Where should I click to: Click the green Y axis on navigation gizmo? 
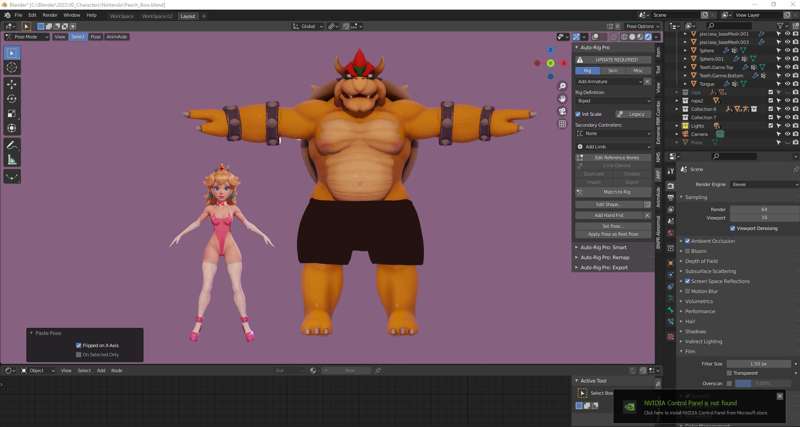tap(551, 63)
